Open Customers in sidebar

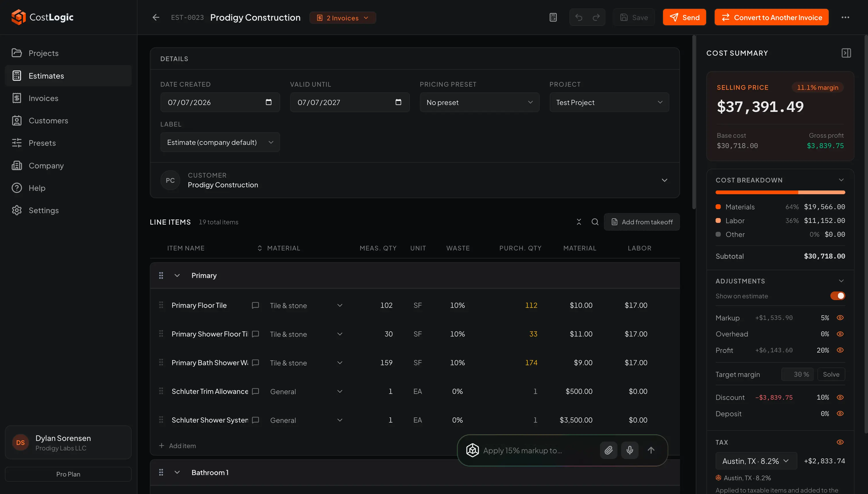pos(68,120)
